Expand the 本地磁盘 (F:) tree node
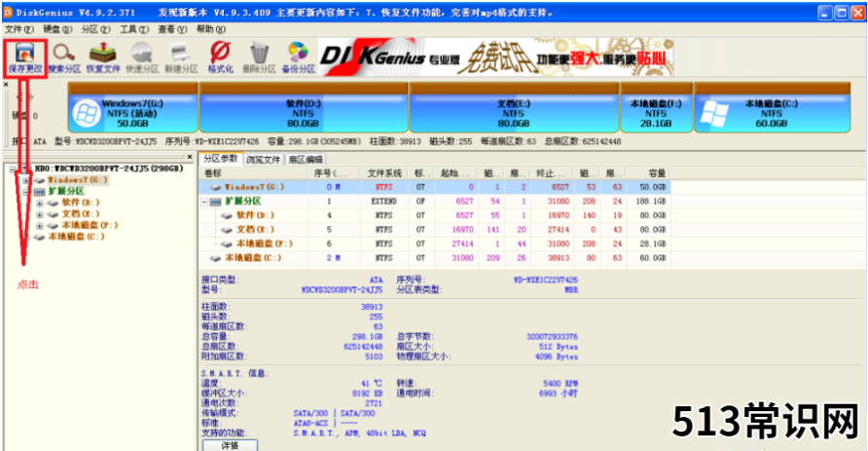 coord(39,226)
